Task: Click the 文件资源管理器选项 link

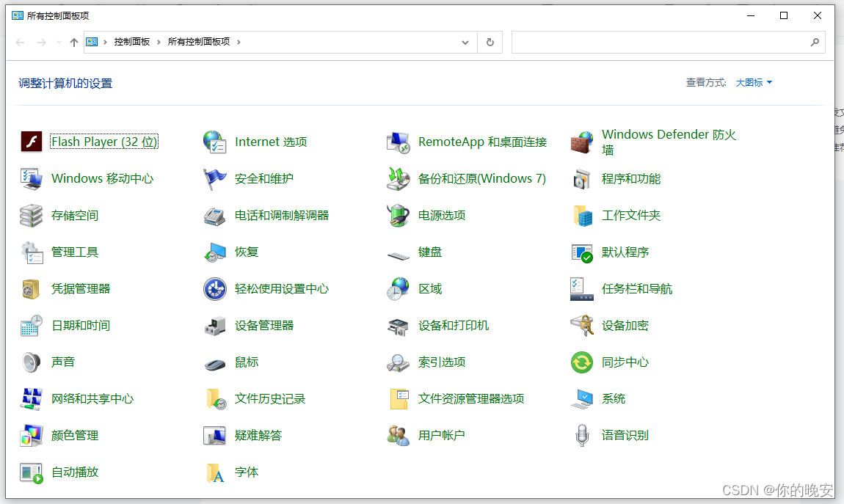Action: (471, 398)
